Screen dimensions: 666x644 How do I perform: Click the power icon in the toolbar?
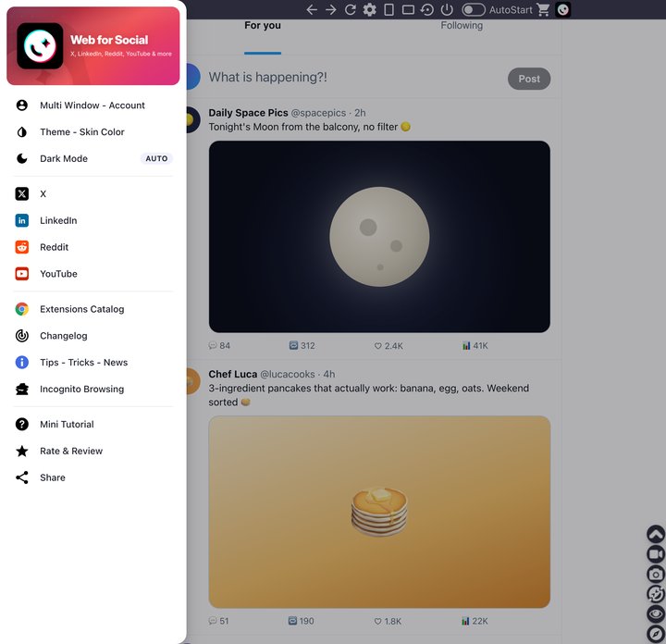pos(447,10)
